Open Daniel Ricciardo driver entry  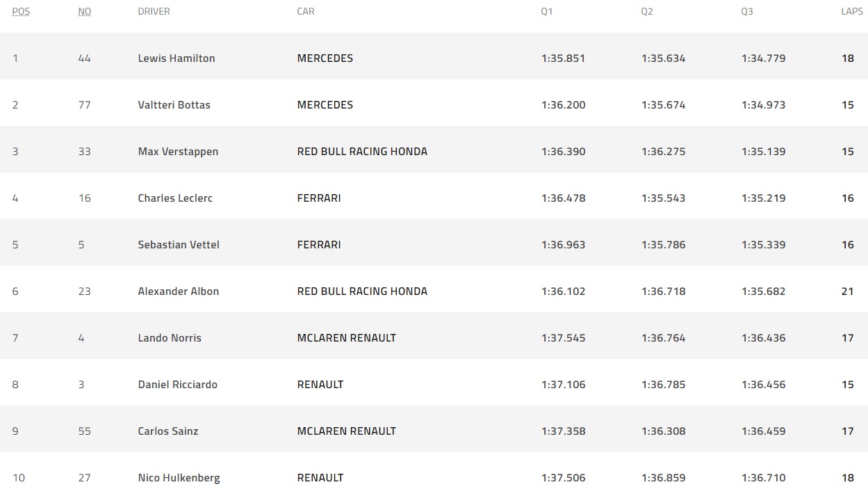(178, 385)
